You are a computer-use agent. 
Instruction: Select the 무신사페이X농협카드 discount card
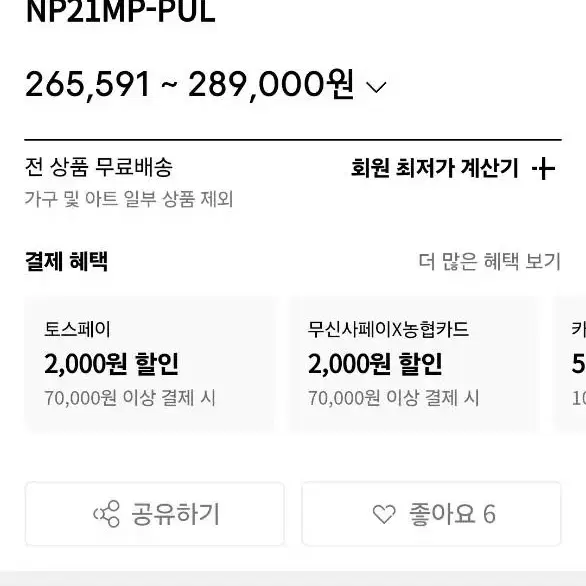(414, 364)
